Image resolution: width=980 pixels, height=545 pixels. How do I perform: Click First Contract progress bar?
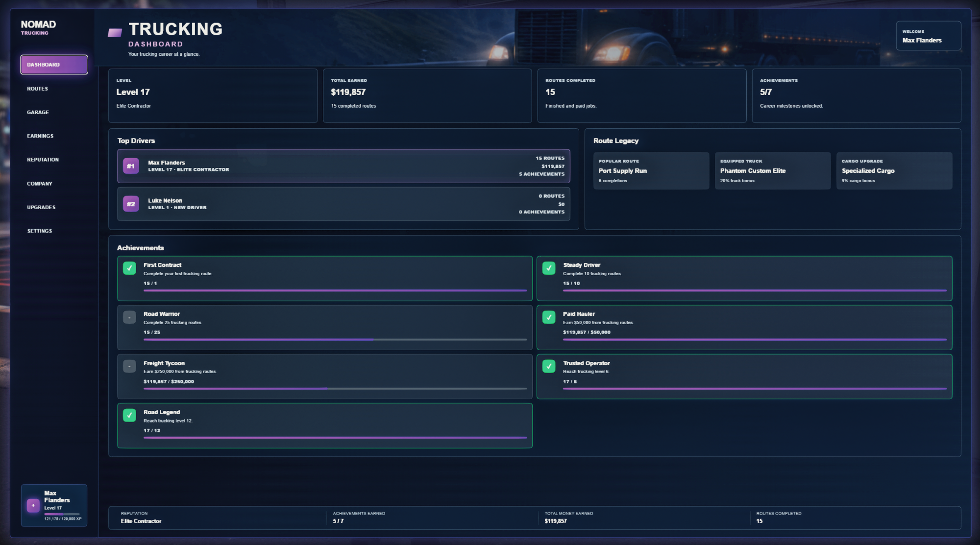click(335, 290)
